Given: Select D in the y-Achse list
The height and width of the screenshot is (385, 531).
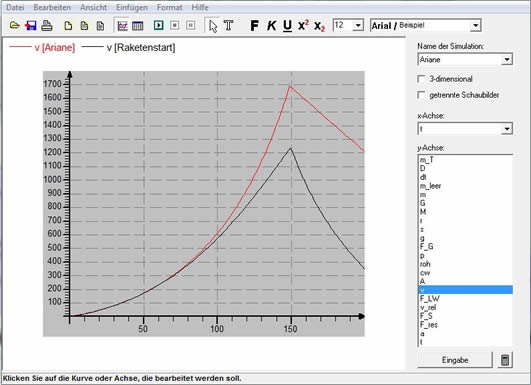Looking at the screenshot, I should click(x=465, y=168).
